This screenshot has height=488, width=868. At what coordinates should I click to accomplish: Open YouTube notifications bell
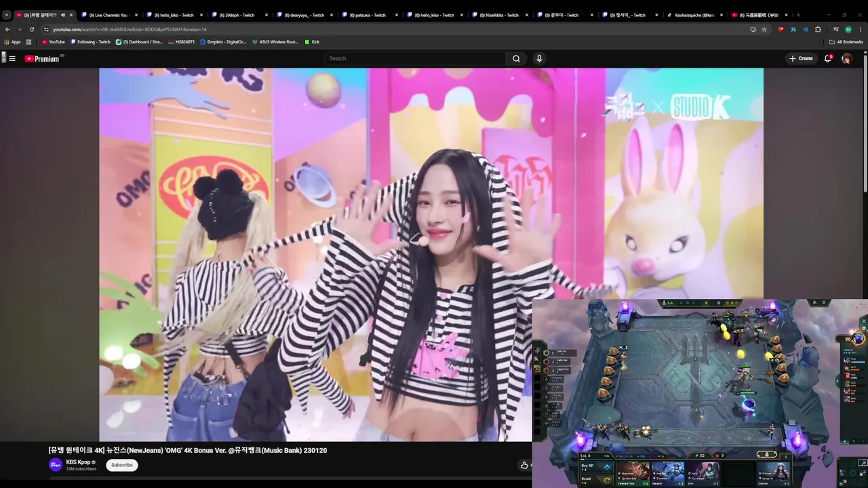coord(828,58)
